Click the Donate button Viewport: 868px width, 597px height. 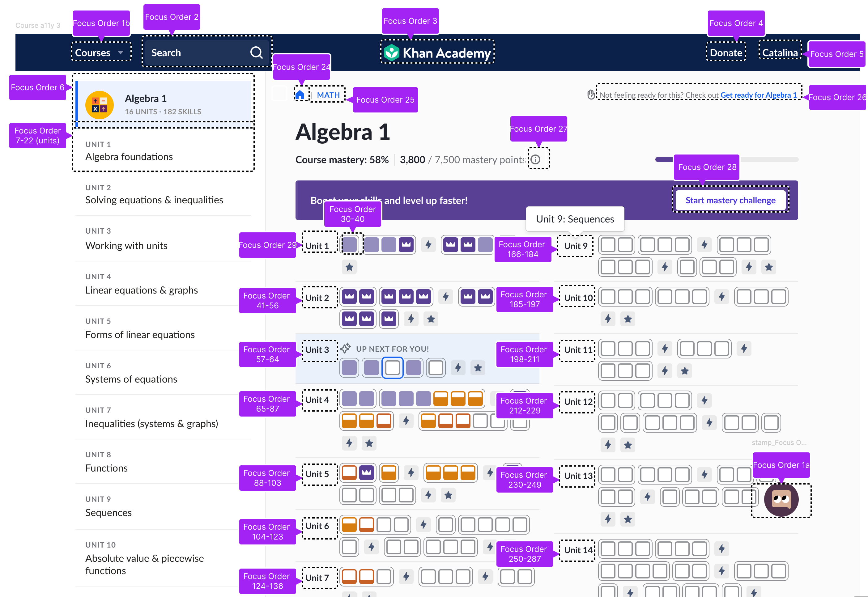click(x=726, y=53)
